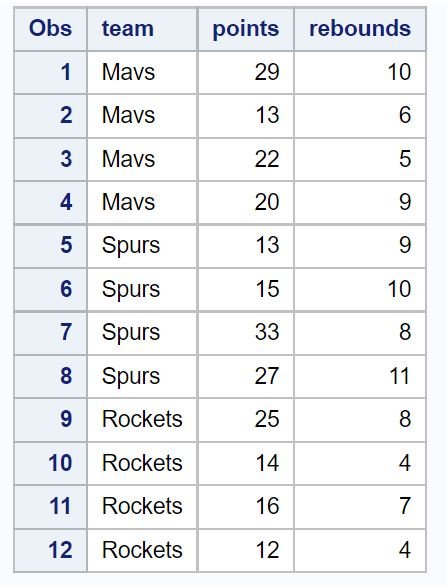Click the Obs column header

[x=50, y=29]
